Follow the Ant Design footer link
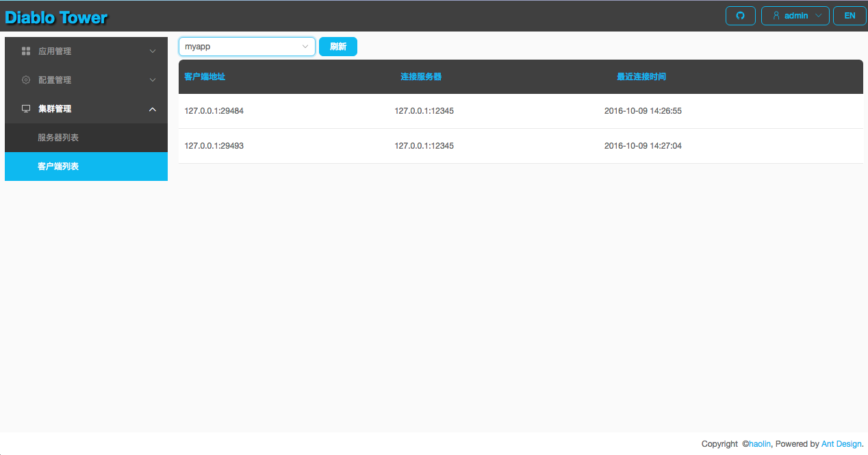868x455 pixels. click(841, 444)
